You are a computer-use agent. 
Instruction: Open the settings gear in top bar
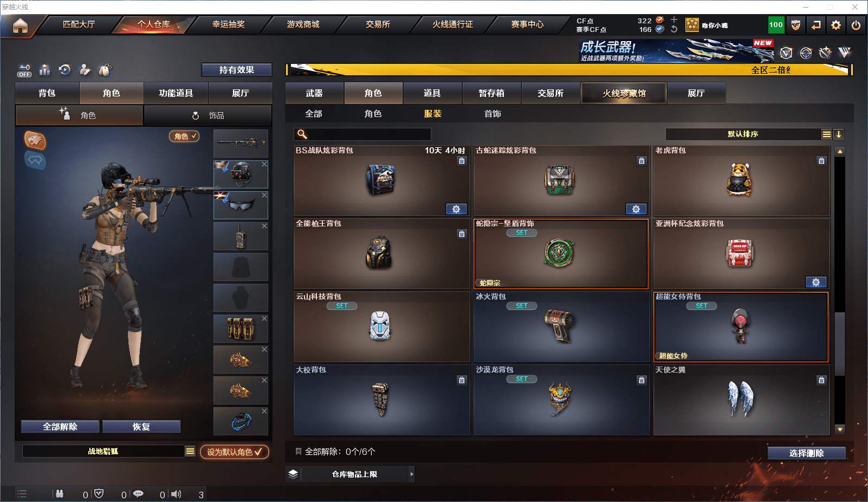click(x=836, y=25)
